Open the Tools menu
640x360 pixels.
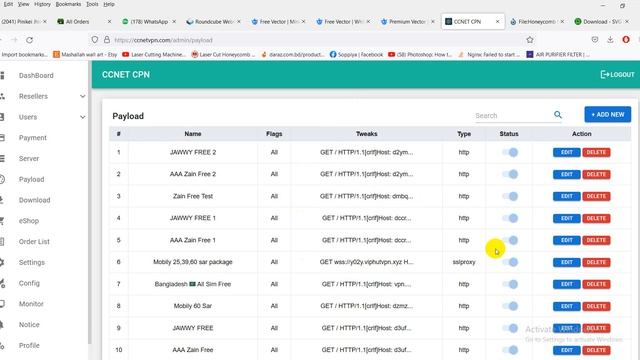point(92,4)
